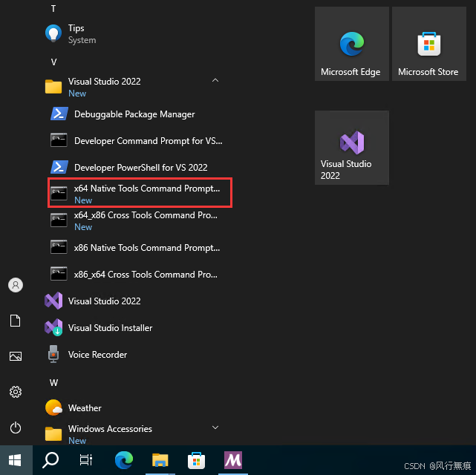Jump to letter V section header
Screen dimensions: 476x475
(x=53, y=62)
